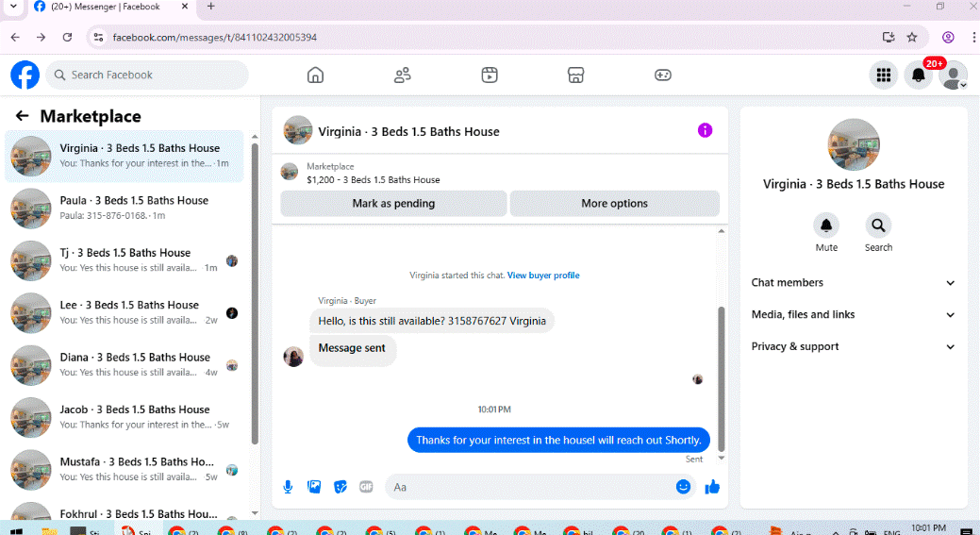Select the Messenger | Facebook browser tab

click(107, 7)
